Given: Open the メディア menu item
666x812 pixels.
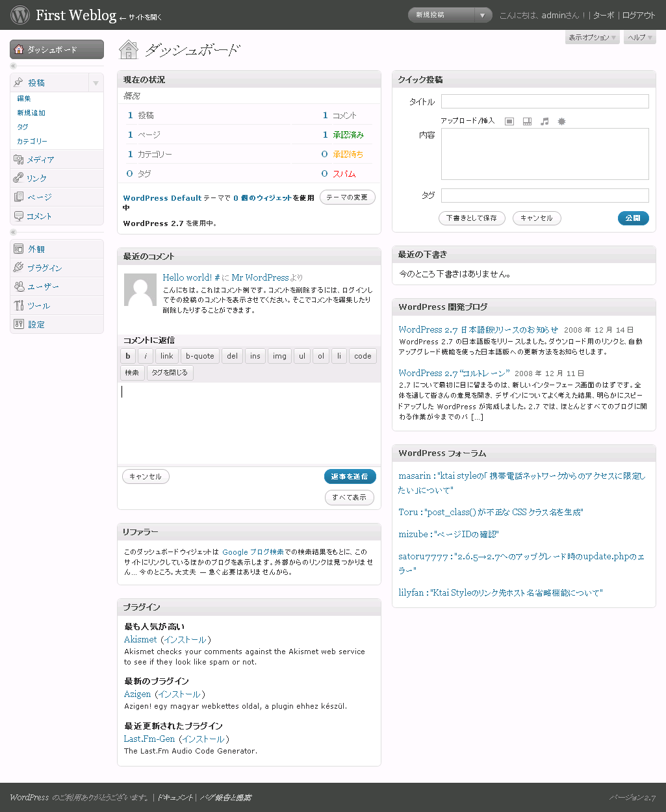Looking at the screenshot, I should point(57,160).
